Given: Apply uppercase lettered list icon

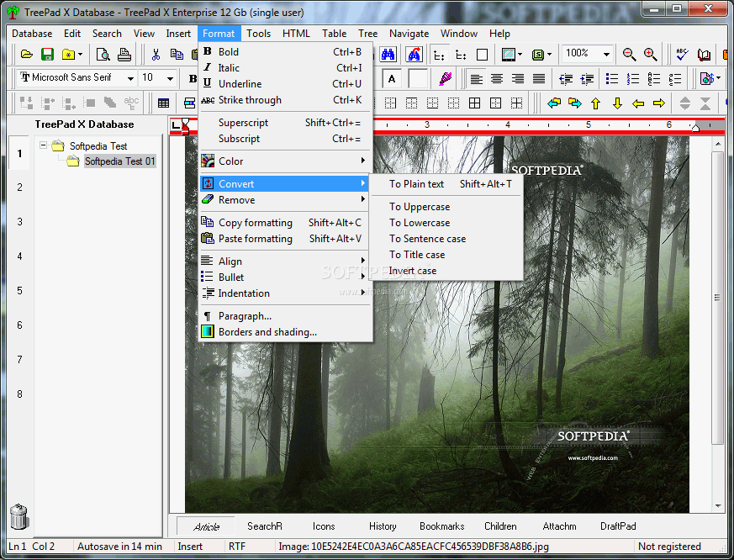Looking at the screenshot, I should point(653,79).
